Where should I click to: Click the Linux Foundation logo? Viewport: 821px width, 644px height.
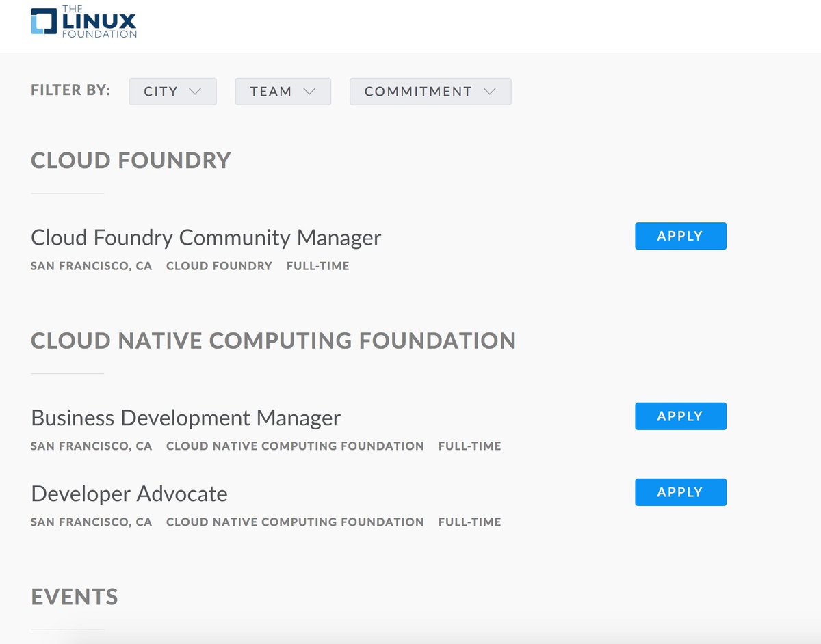pos(84,21)
